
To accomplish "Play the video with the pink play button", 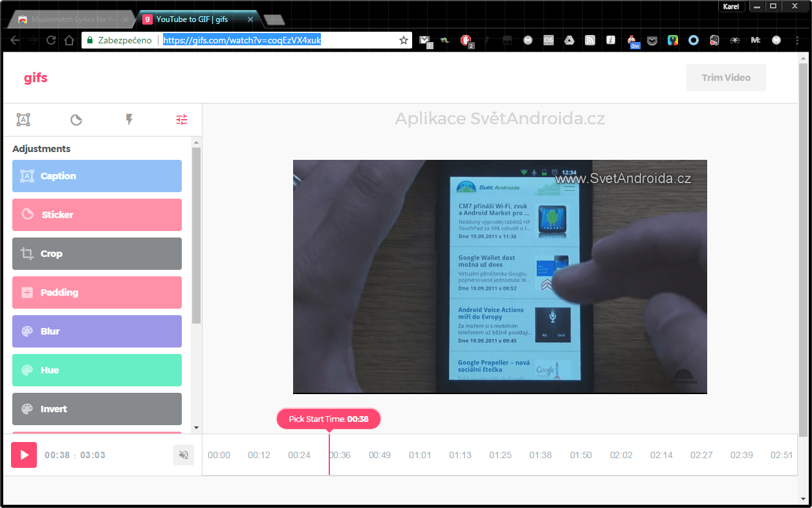I will tap(24, 455).
